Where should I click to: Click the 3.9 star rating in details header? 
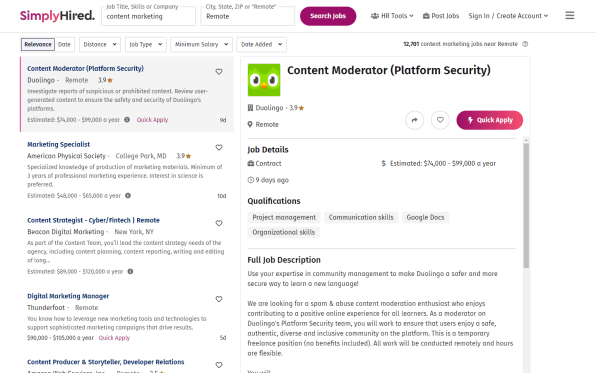pyautogui.click(x=297, y=108)
